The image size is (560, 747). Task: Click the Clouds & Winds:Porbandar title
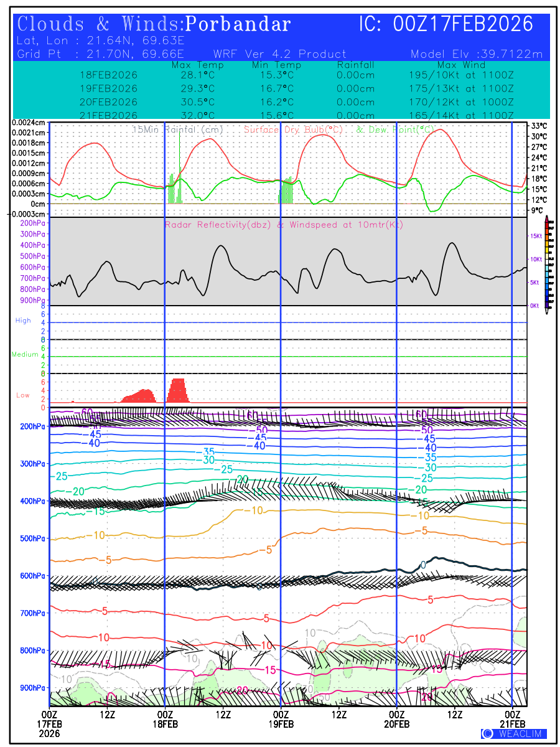pyautogui.click(x=154, y=24)
